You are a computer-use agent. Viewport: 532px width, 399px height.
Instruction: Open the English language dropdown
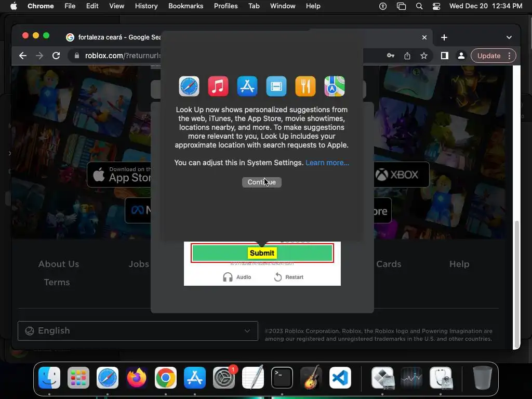(x=138, y=331)
